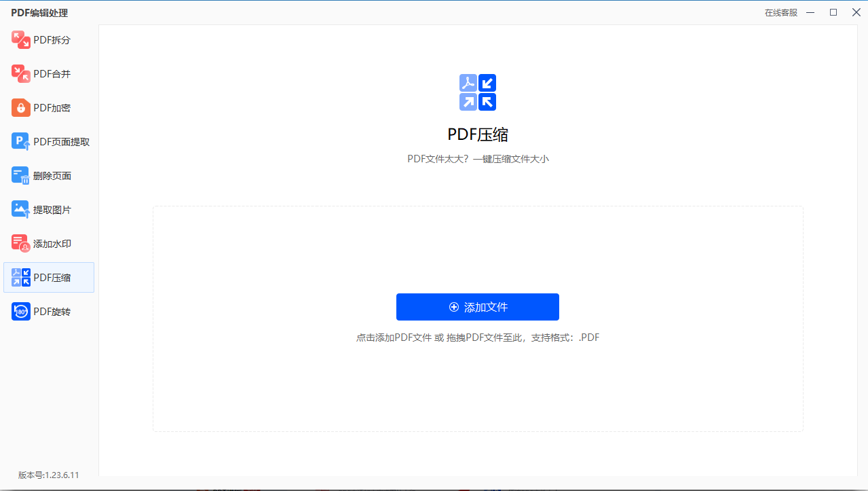The image size is (868, 491).
Task: Click the blue 添加文件 button
Action: click(478, 307)
